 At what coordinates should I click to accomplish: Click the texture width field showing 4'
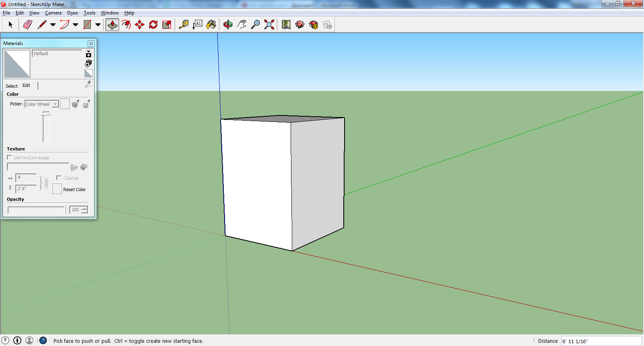coord(26,177)
